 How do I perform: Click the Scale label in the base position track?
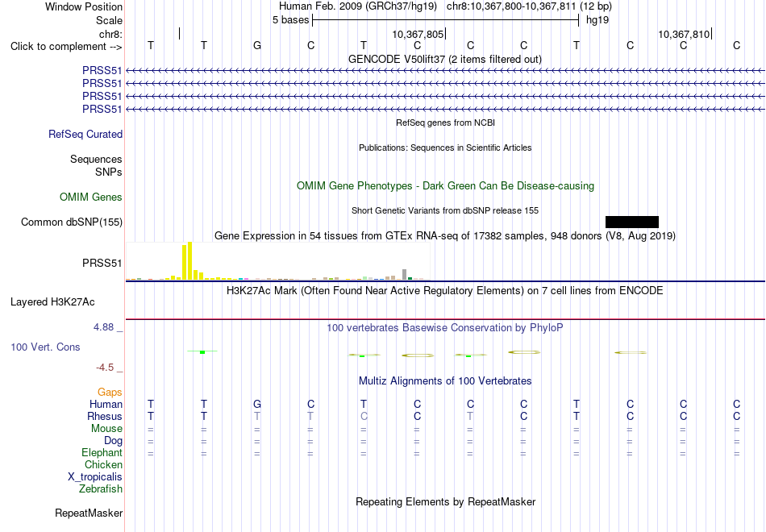[x=109, y=20]
